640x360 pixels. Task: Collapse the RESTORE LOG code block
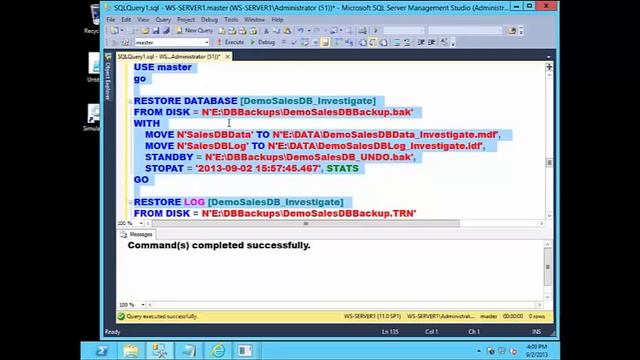tap(130, 202)
